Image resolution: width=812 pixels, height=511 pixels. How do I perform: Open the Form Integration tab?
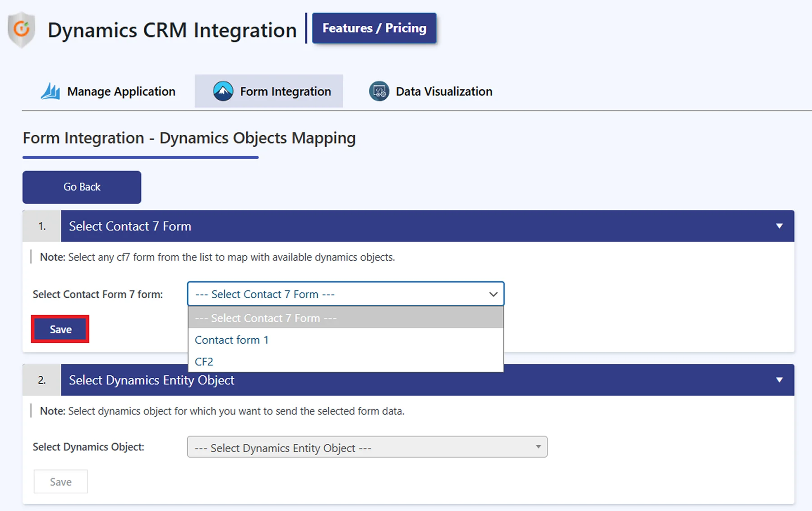click(285, 91)
